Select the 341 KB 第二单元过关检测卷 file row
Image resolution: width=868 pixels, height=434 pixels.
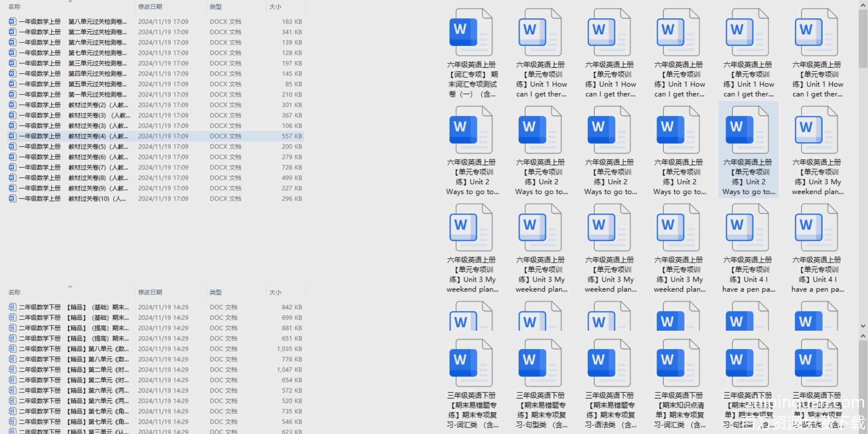click(98, 32)
